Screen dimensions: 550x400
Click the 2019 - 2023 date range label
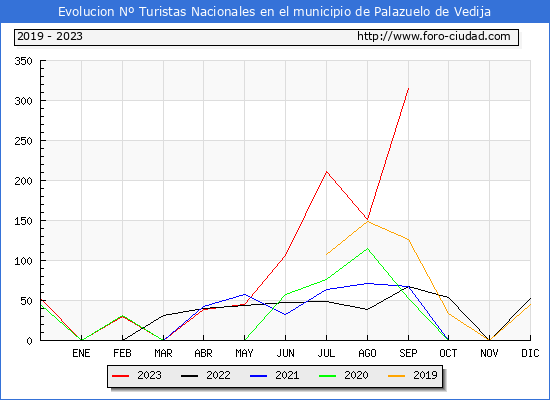(50, 36)
